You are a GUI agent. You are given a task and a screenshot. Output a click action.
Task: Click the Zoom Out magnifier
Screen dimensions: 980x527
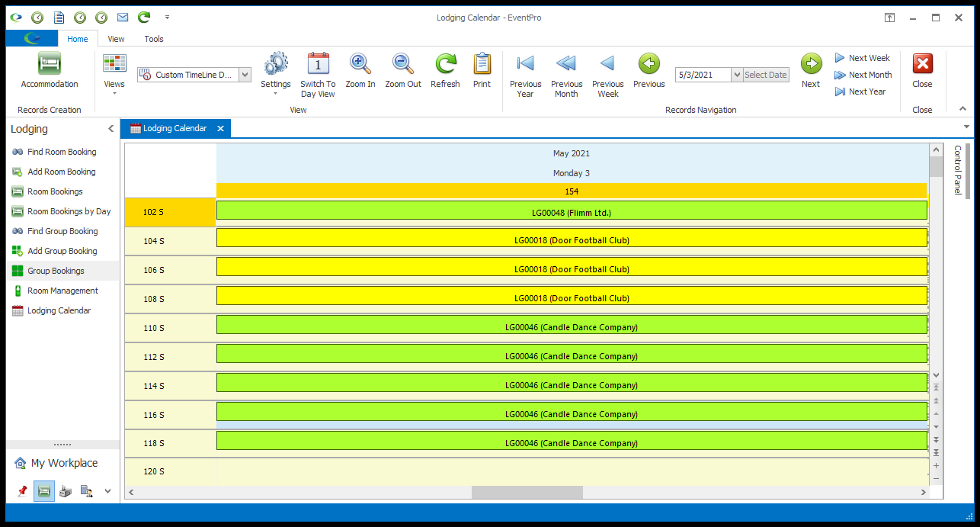click(402, 63)
